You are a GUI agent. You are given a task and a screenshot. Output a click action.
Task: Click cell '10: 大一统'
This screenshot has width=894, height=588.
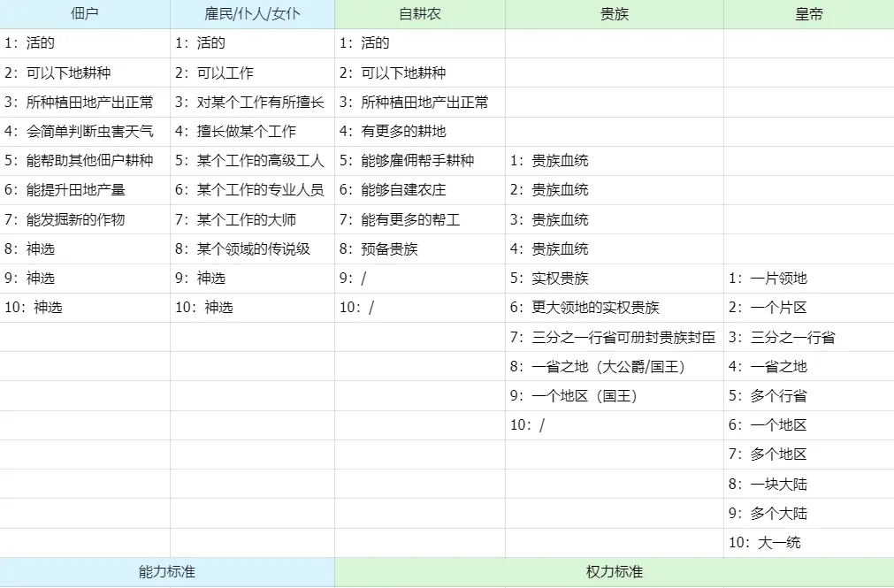[809, 542]
